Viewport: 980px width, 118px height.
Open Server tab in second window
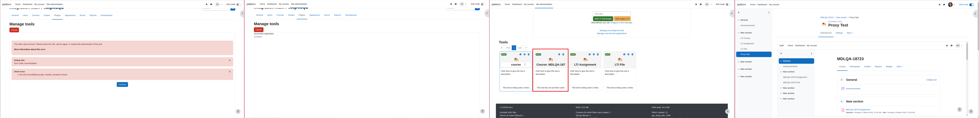(327, 15)
